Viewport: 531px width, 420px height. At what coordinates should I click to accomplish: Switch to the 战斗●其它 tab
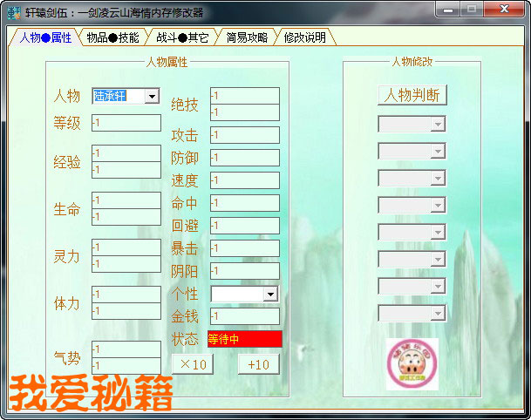point(182,37)
